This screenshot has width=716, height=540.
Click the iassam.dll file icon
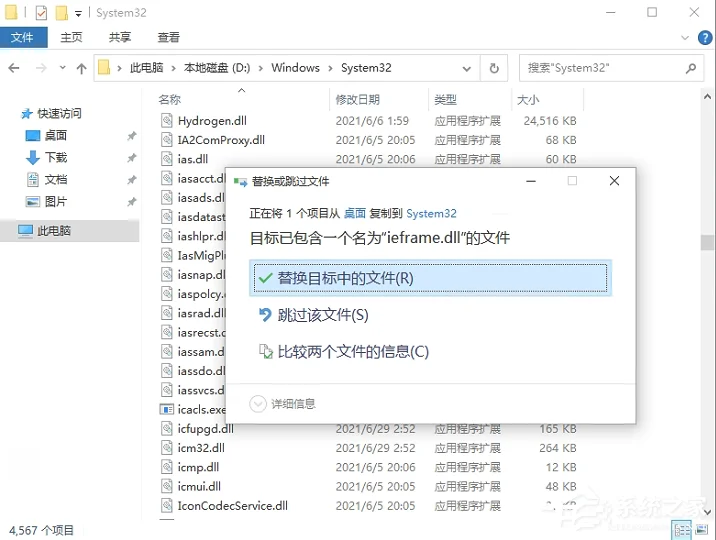[167, 351]
